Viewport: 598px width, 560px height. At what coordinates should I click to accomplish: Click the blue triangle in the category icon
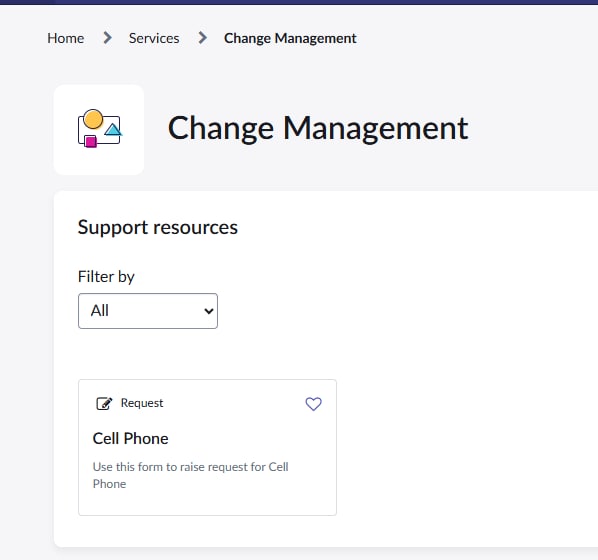click(113, 130)
